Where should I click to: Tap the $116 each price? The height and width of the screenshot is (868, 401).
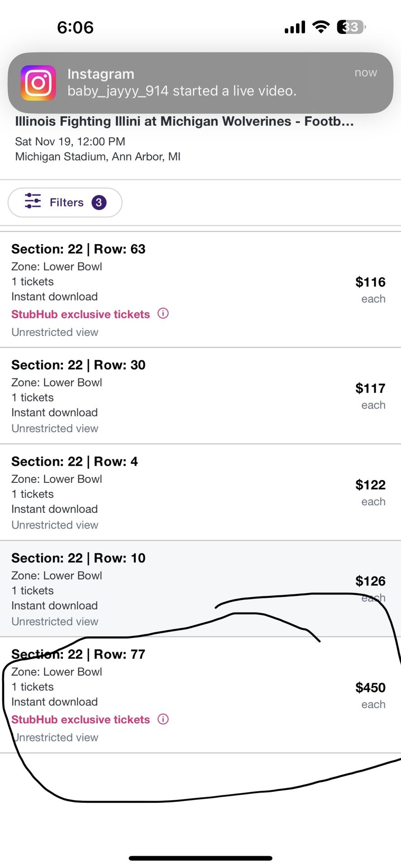(370, 290)
